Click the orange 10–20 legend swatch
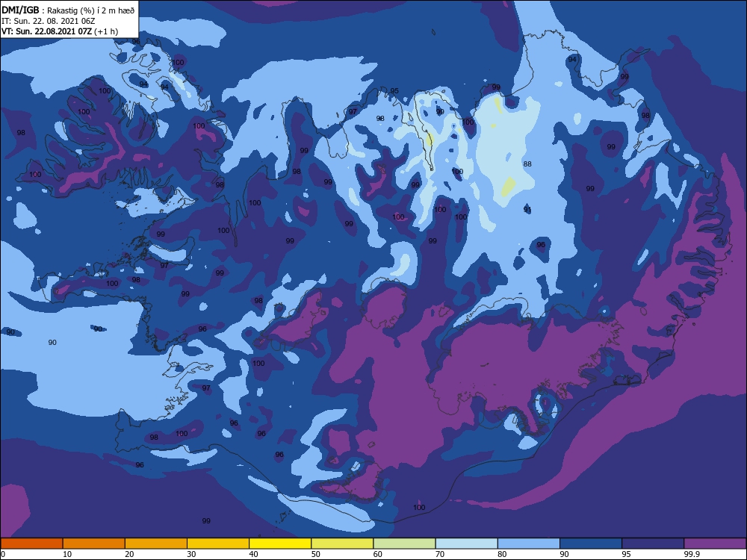This screenshot has height=560, width=747. pos(94,544)
